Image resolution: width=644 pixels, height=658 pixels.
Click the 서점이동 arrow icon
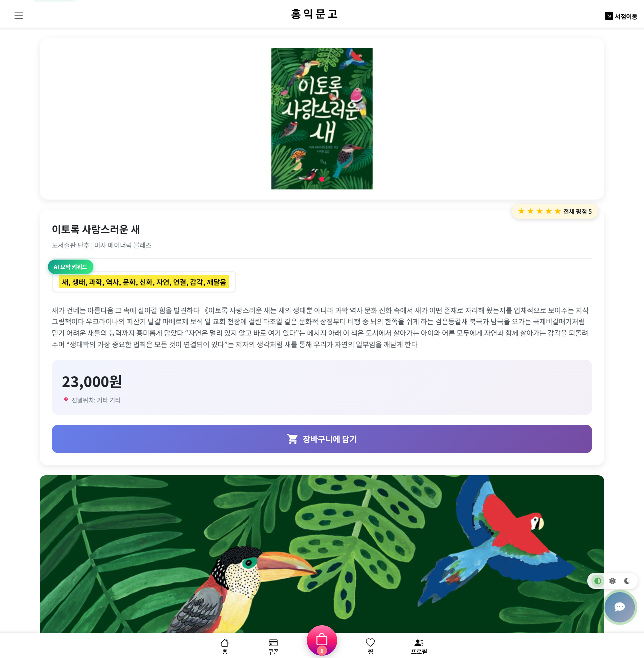click(x=609, y=16)
